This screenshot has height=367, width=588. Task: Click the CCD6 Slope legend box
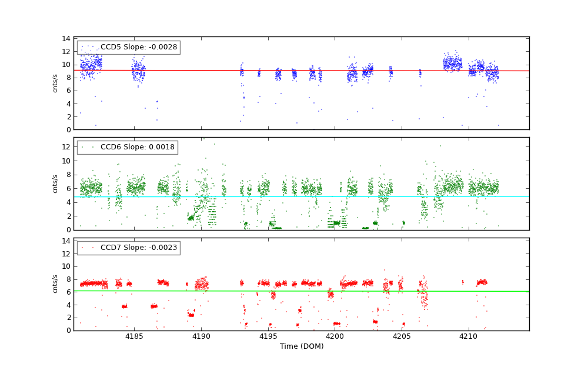[x=127, y=148]
